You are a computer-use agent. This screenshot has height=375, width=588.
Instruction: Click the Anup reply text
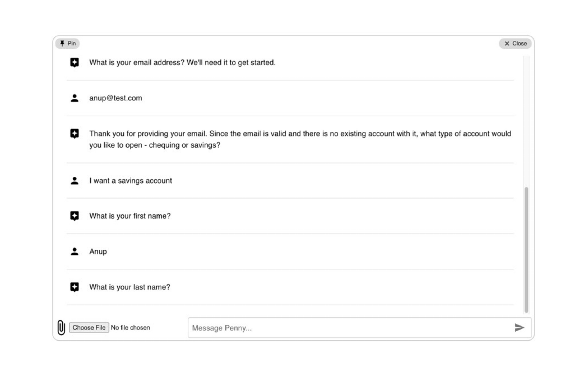[98, 252]
